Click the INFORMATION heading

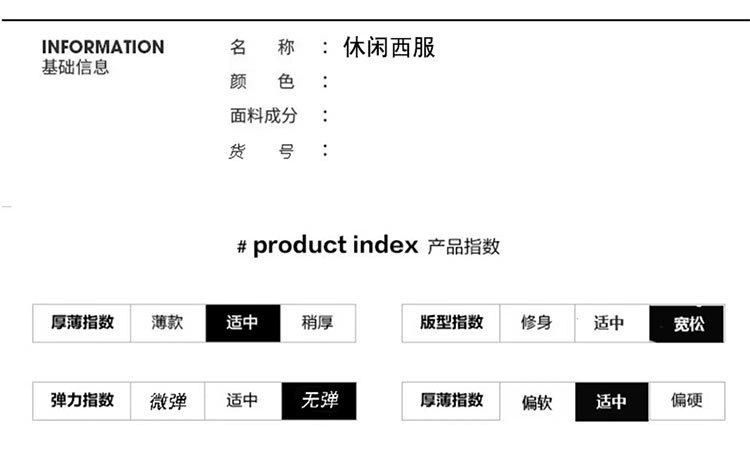pyautogui.click(x=103, y=47)
